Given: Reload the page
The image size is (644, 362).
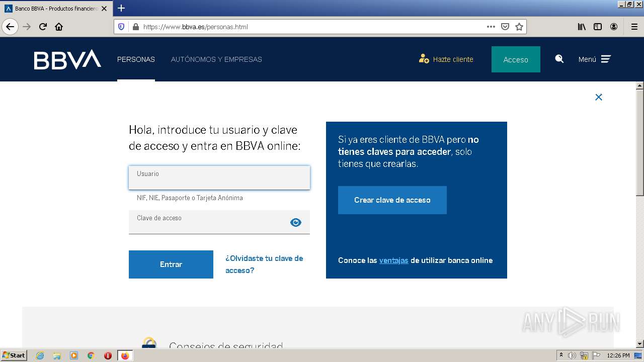Looking at the screenshot, I should pyautogui.click(x=43, y=27).
